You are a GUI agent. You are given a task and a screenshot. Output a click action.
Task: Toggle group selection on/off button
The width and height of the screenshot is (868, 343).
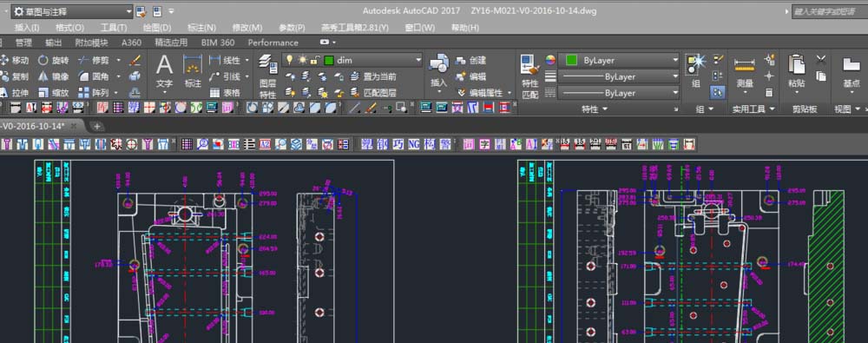click(718, 92)
